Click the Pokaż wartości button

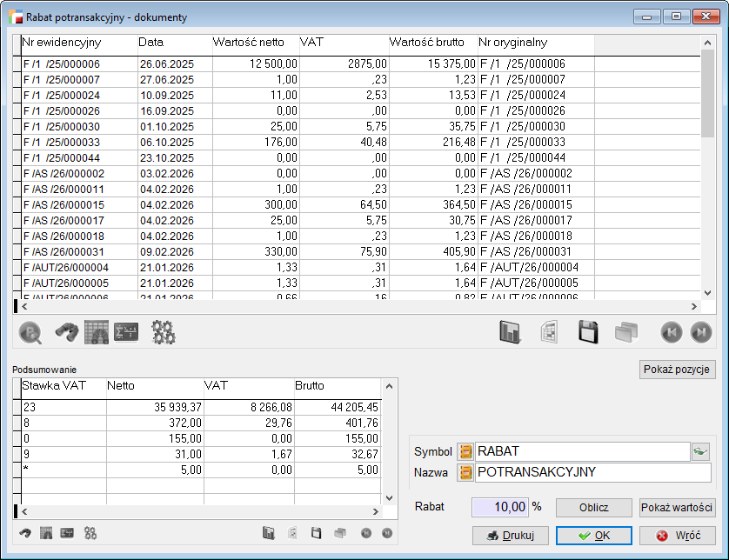tap(678, 508)
